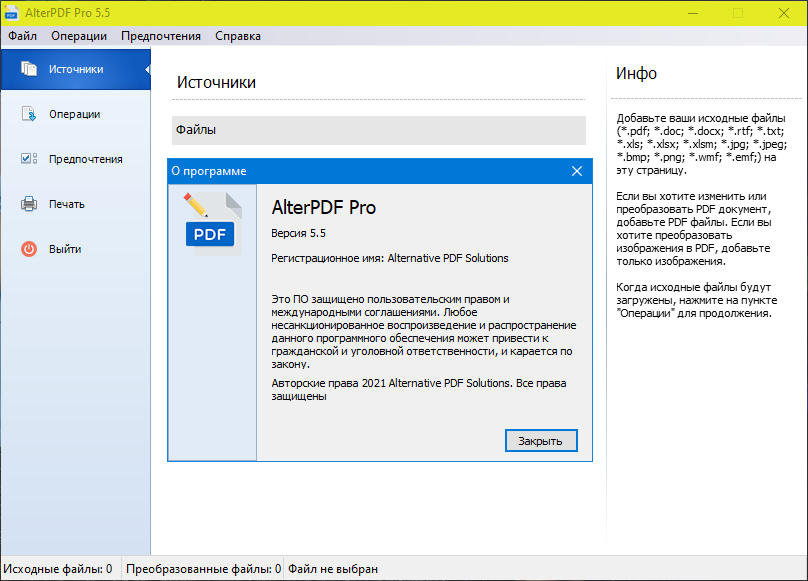This screenshot has height=581, width=808.
Task: Click the AlterPDF app icon in title bar
Action: pyautogui.click(x=11, y=13)
